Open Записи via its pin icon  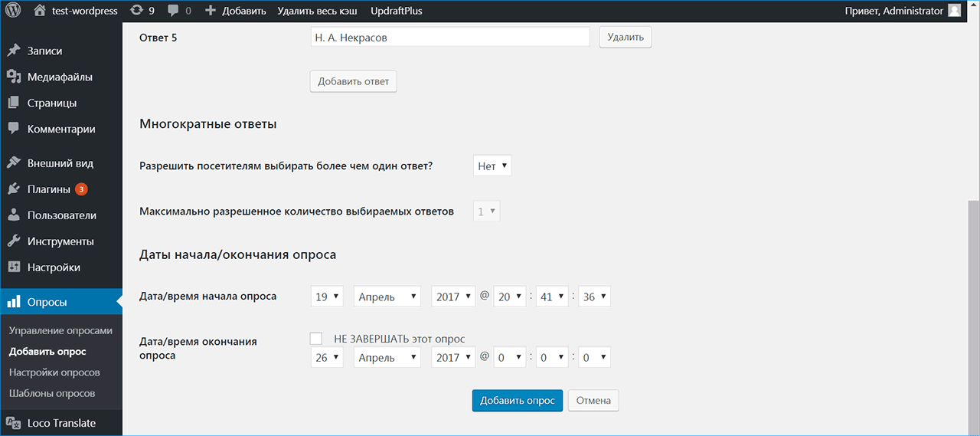tap(13, 51)
